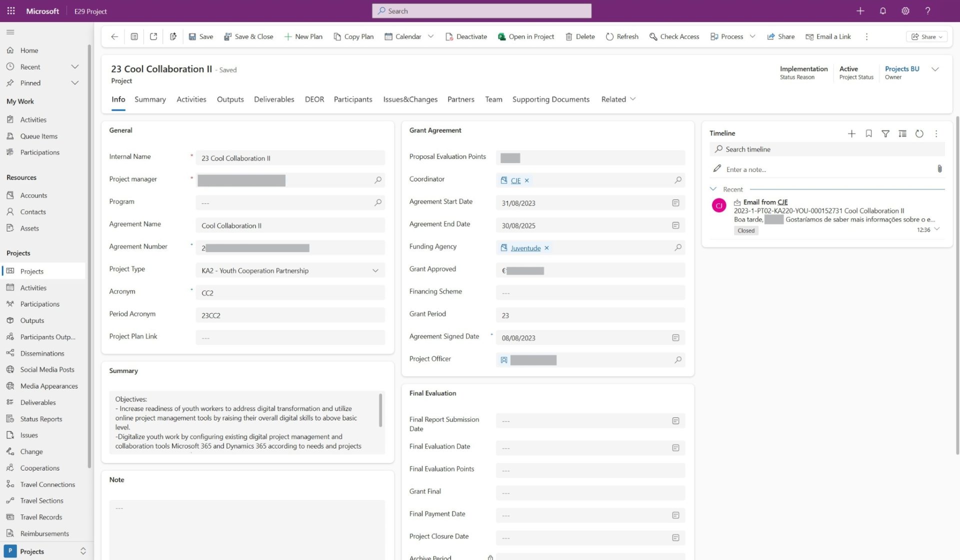Click the Open in Project toolbar button
The width and height of the screenshot is (960, 560).
point(526,36)
